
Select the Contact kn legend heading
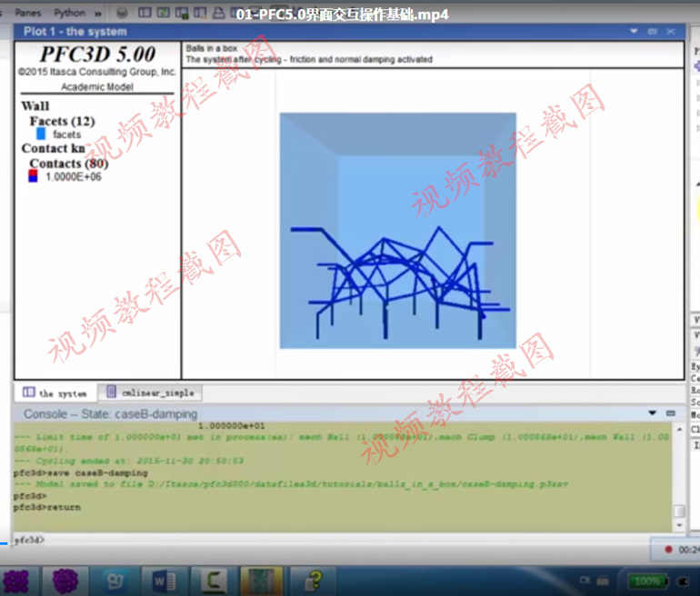(53, 148)
